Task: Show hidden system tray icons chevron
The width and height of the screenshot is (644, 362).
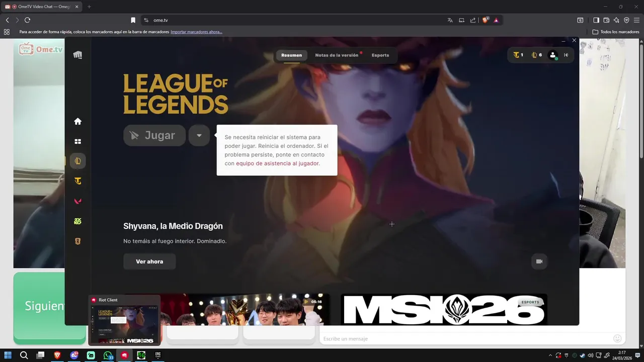Action: [x=550, y=355]
